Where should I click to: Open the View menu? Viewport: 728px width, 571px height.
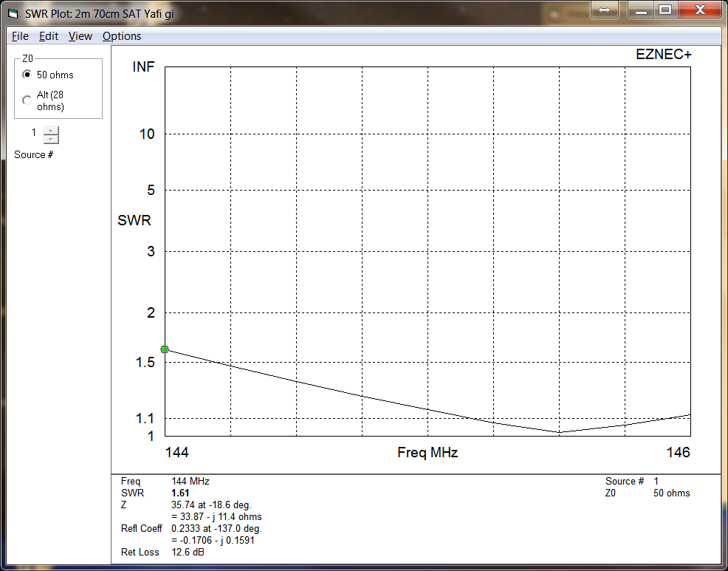tap(80, 36)
